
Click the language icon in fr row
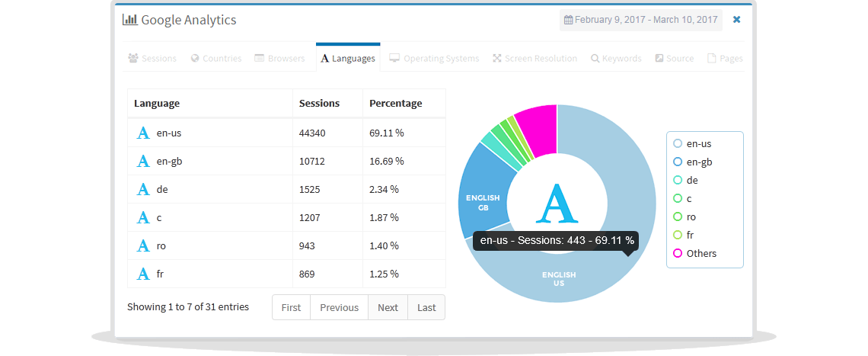click(143, 274)
